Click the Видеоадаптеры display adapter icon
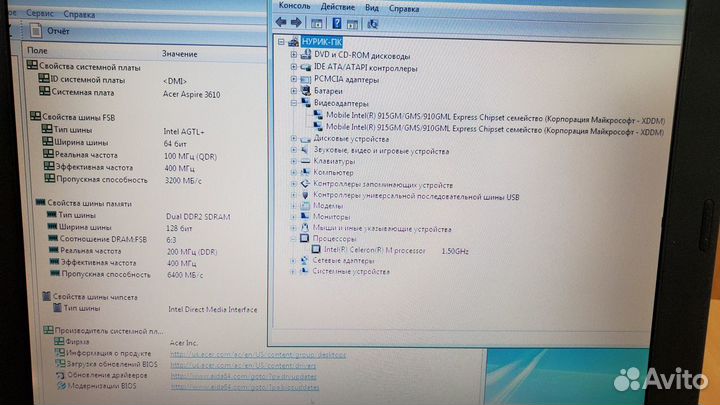The width and height of the screenshot is (720, 405). (x=305, y=102)
